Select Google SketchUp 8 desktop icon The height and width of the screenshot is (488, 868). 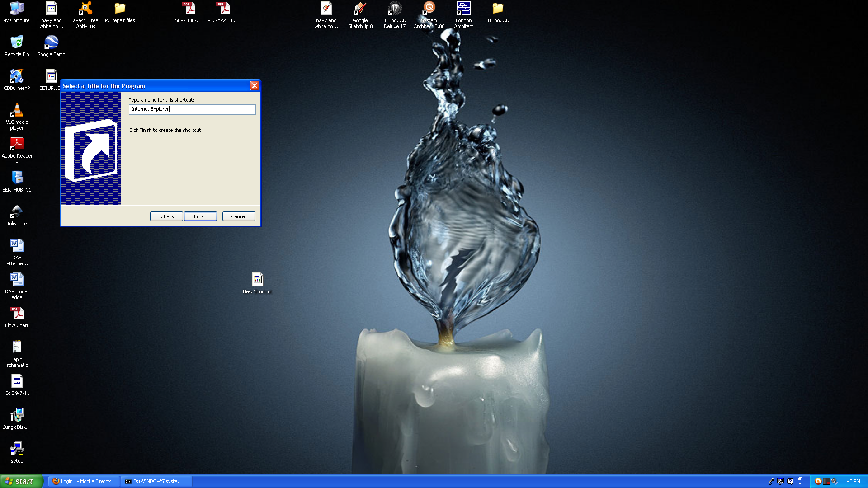coord(360,15)
